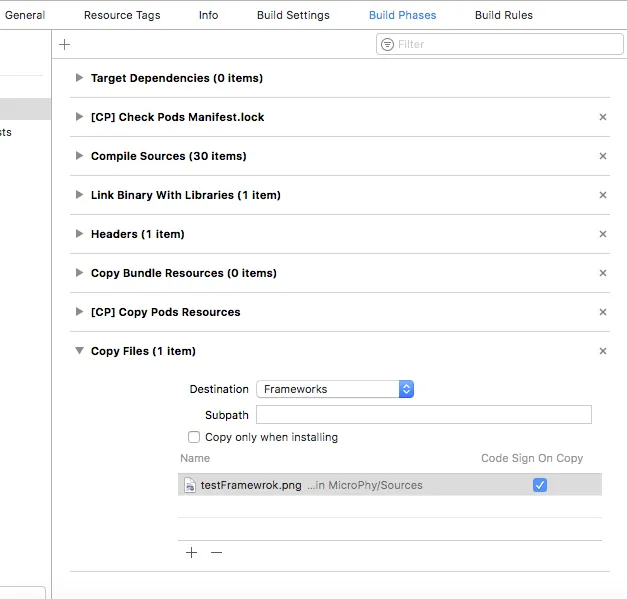Click Target Dependencies (0 items) title

[x=177, y=78]
